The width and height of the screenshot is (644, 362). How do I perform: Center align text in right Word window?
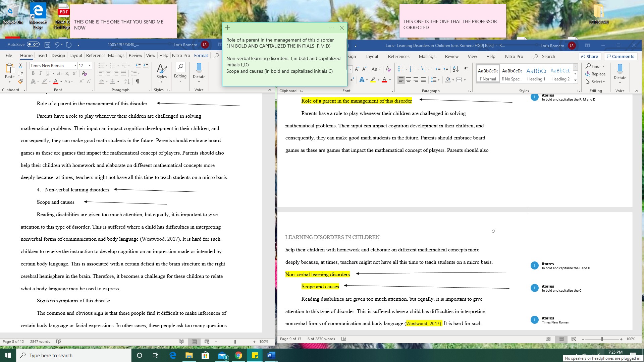coord(409,80)
